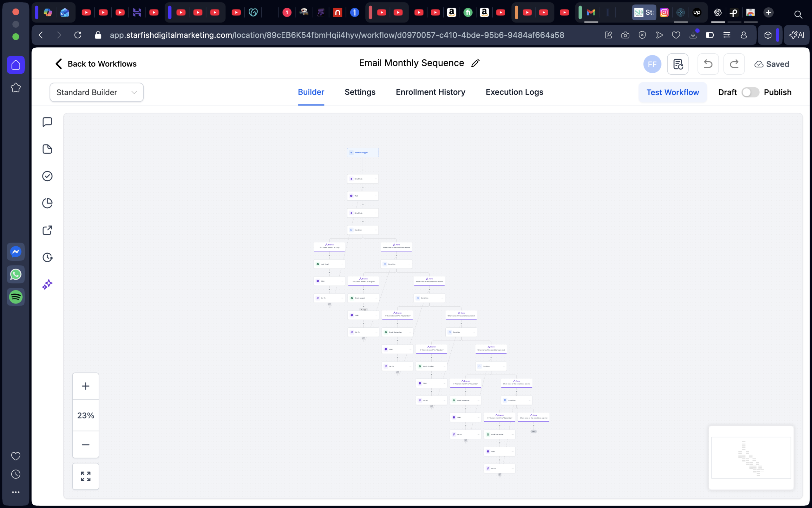
Task: Open the Standard Builder dropdown
Action: pos(97,92)
